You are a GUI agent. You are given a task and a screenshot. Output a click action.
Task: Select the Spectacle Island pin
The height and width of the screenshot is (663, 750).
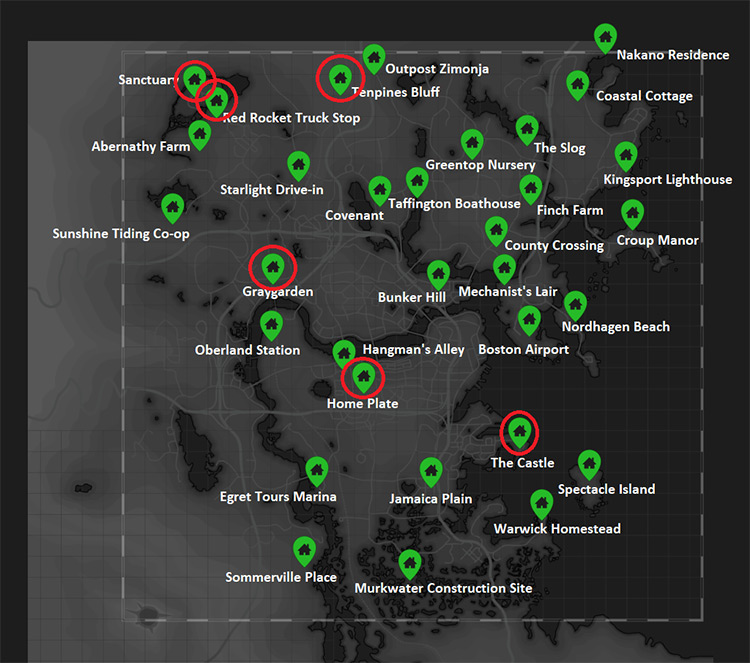point(589,465)
